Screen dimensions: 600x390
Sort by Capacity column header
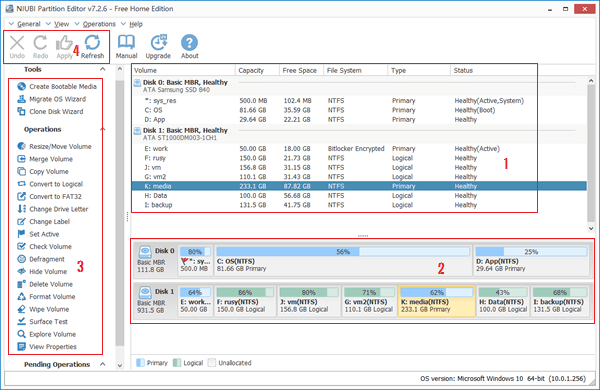(x=257, y=70)
